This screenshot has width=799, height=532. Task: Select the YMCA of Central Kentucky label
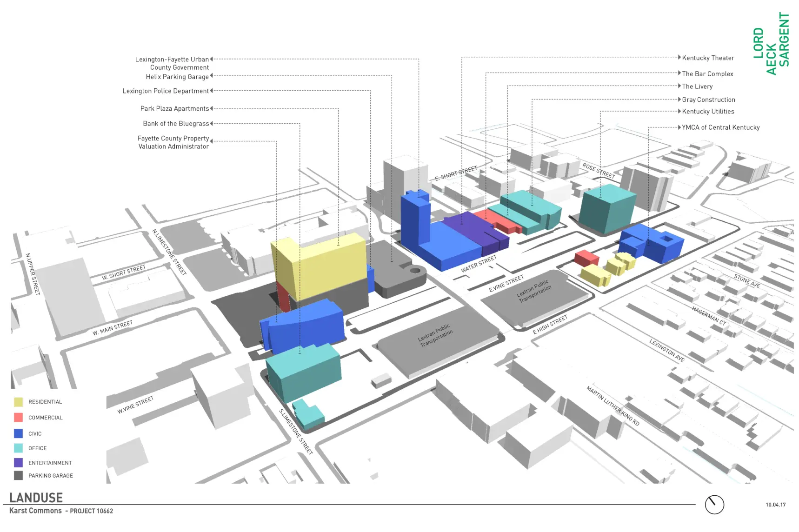point(720,127)
